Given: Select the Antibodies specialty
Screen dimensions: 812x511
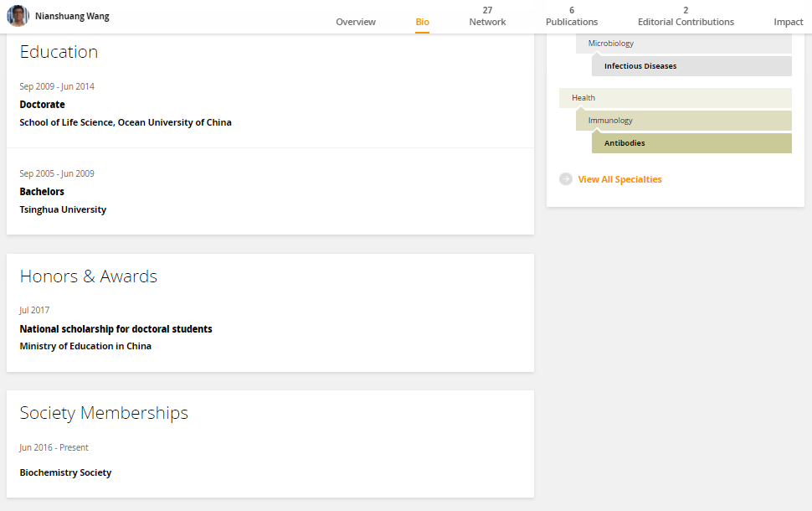Looking at the screenshot, I should tap(691, 143).
